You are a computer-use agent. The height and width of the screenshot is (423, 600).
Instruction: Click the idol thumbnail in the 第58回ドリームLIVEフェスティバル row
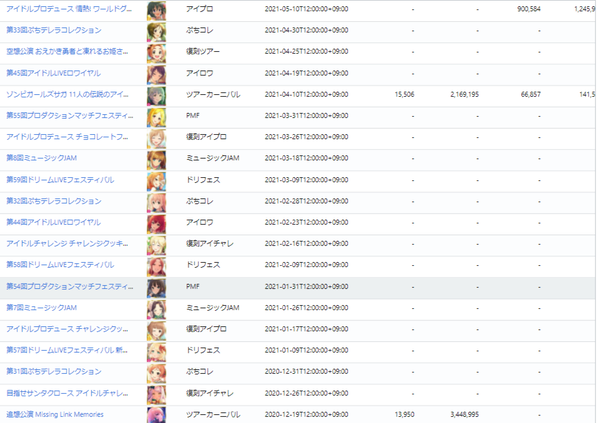[157, 267]
